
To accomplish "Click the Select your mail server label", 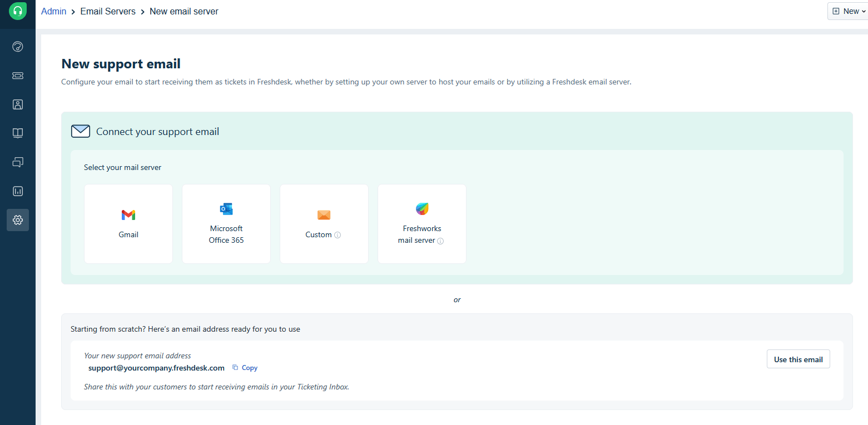I will pyautogui.click(x=123, y=167).
